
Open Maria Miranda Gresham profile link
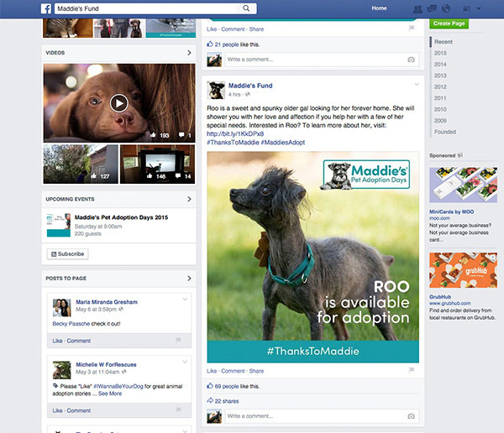(107, 302)
